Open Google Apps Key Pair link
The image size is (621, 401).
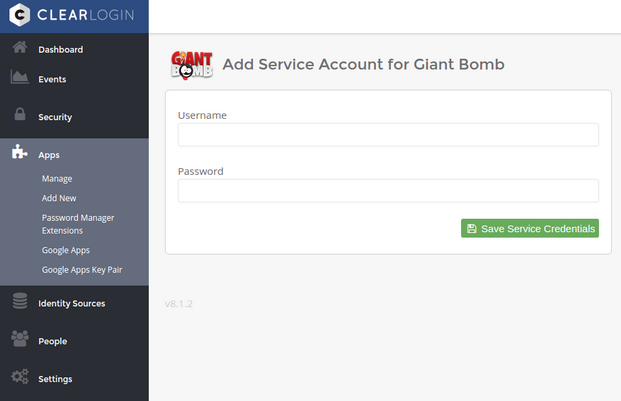click(x=82, y=270)
